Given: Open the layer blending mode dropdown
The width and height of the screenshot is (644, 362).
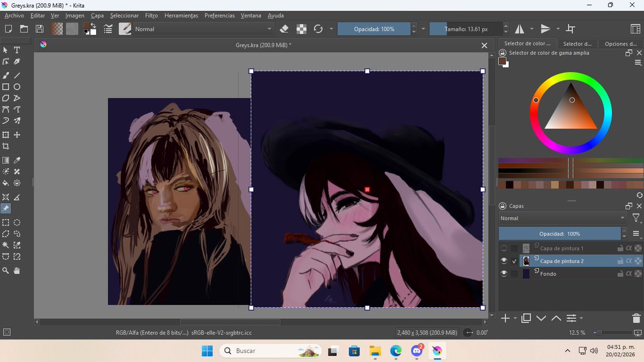Looking at the screenshot, I should [562, 218].
